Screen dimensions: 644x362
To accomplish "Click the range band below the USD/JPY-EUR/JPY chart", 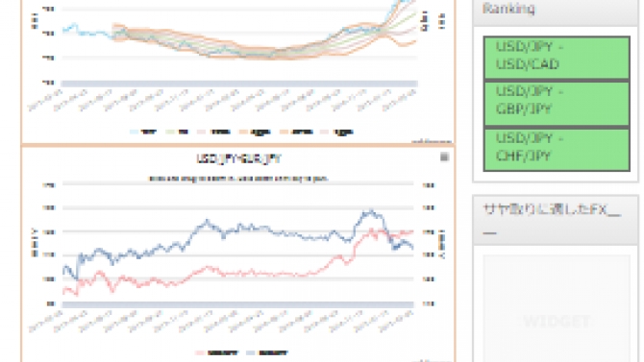I will [237, 304].
